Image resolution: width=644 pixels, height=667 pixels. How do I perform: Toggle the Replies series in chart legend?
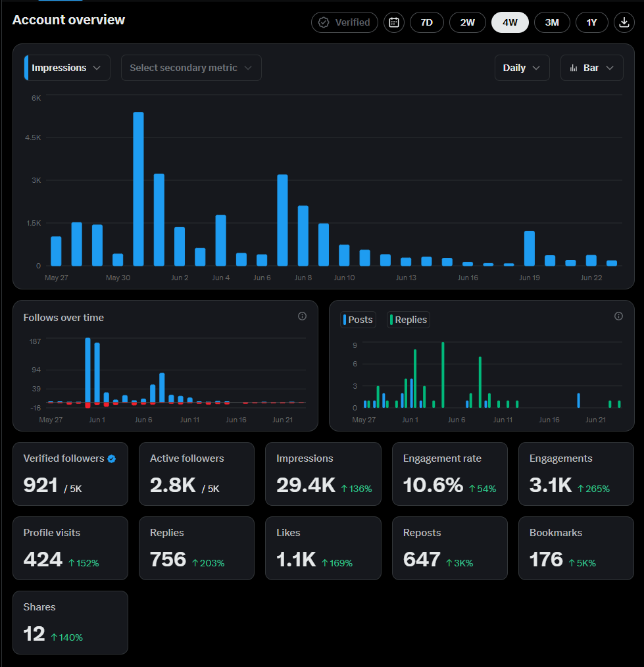(x=409, y=320)
